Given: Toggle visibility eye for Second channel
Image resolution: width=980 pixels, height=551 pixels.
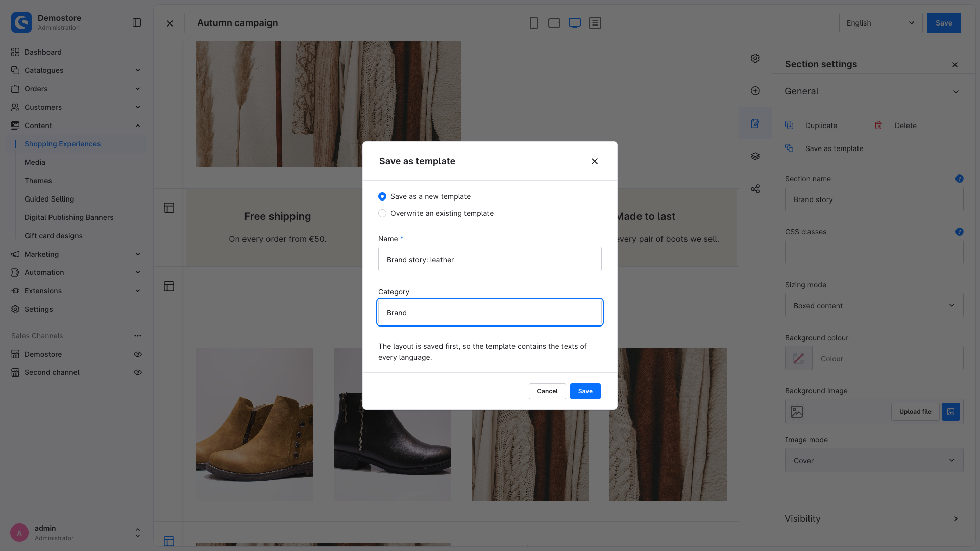Looking at the screenshot, I should click(x=138, y=372).
